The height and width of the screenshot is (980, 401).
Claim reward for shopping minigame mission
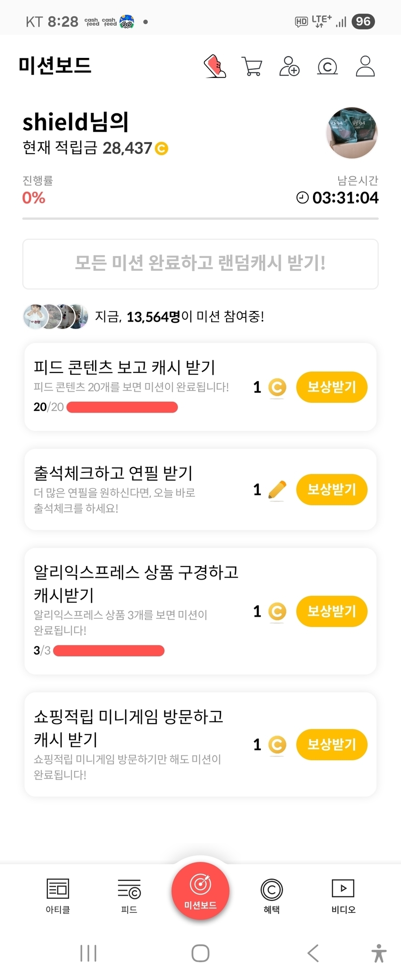(331, 744)
